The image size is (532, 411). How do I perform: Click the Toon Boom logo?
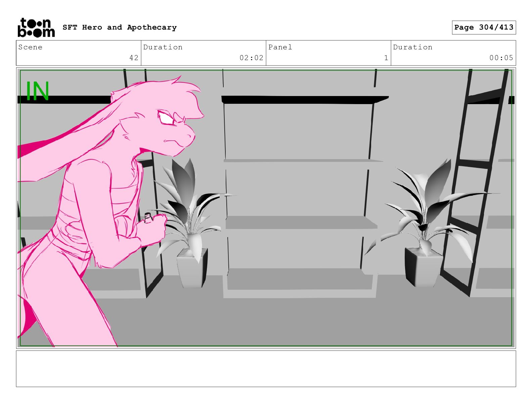36,28
